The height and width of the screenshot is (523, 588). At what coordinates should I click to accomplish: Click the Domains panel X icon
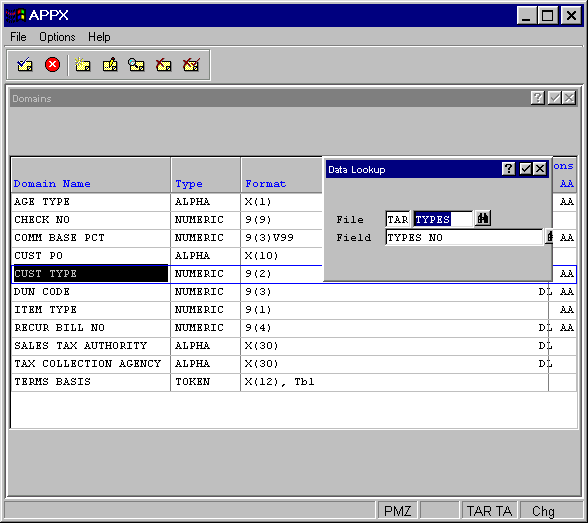coord(569,98)
